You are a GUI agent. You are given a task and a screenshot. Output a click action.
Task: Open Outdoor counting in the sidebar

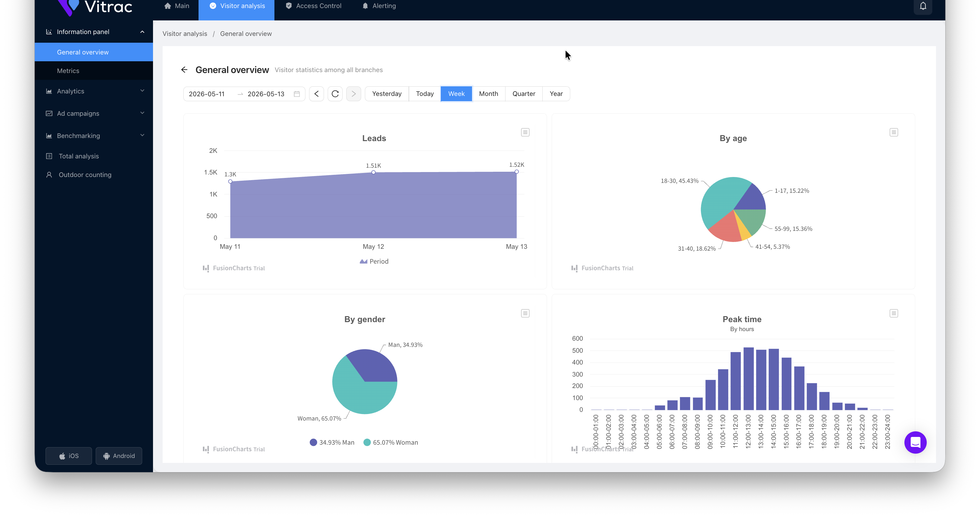click(x=94, y=175)
